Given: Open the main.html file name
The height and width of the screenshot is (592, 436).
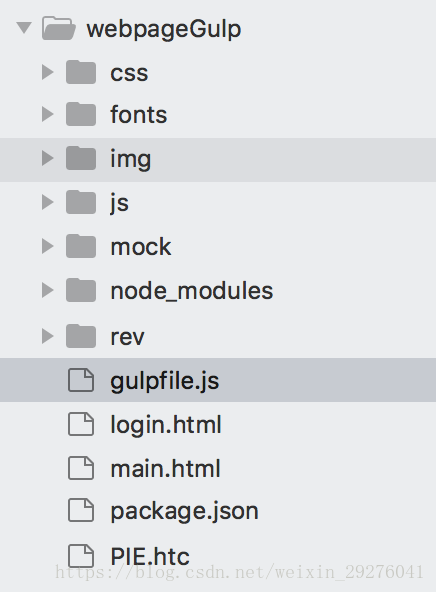Looking at the screenshot, I should click(x=165, y=469).
